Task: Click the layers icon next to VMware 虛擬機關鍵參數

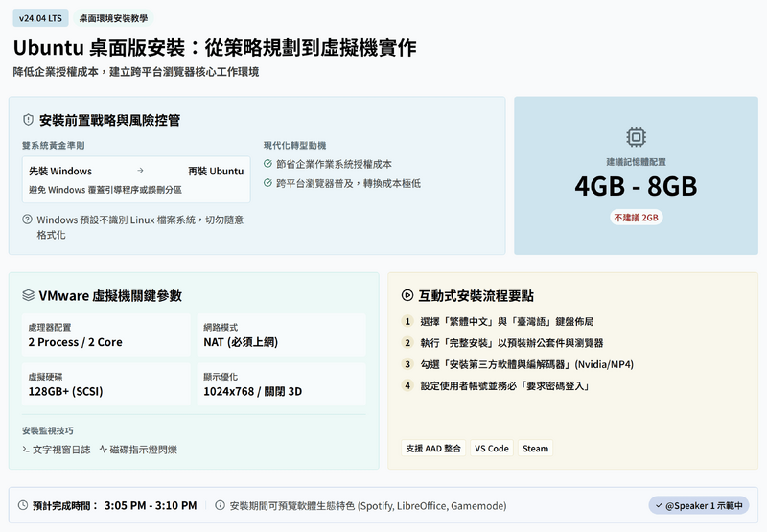Action: pyautogui.click(x=29, y=296)
